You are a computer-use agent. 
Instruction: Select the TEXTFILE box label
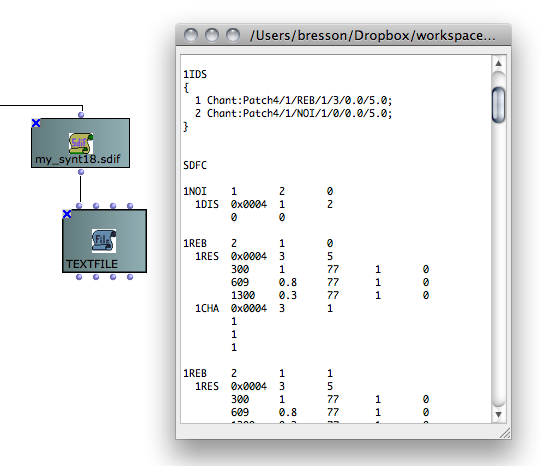92,264
